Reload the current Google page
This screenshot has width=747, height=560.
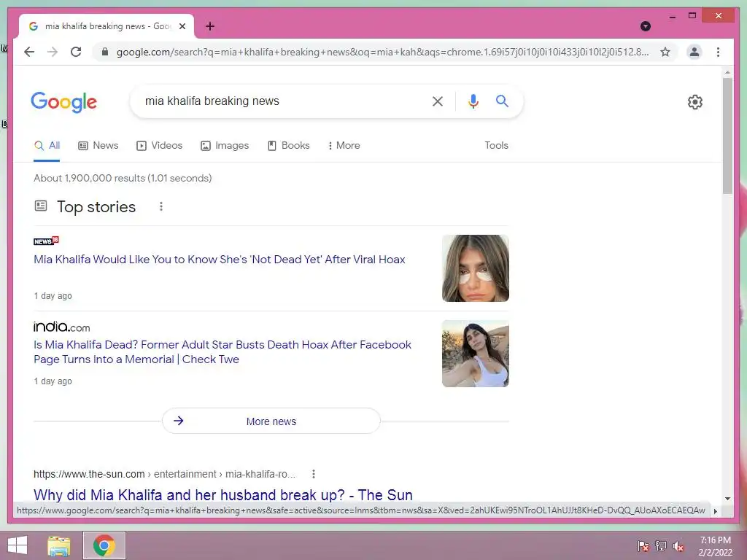click(x=76, y=52)
